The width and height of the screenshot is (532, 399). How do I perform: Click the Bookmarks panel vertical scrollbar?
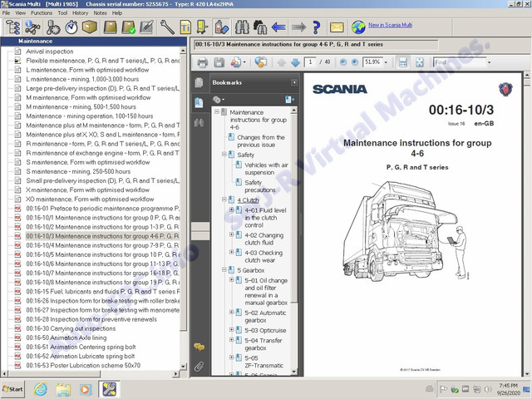pyautogui.click(x=293, y=209)
